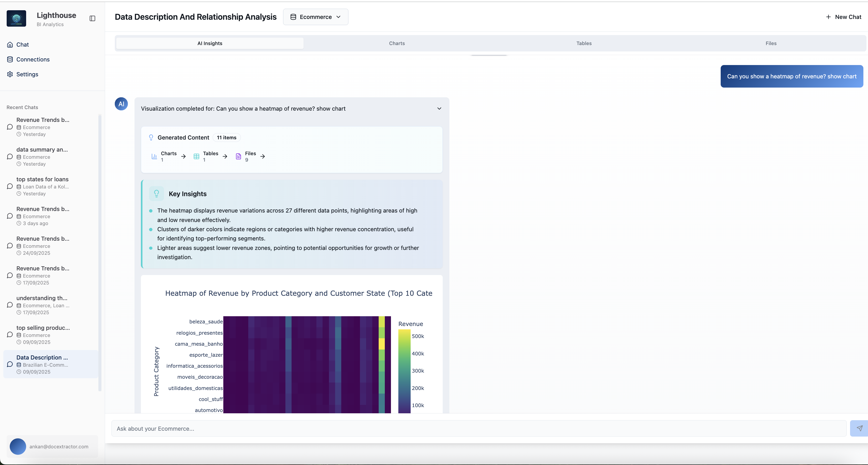The width and height of the screenshot is (868, 465).
Task: Open Chat from the sidebar
Action: tap(23, 45)
